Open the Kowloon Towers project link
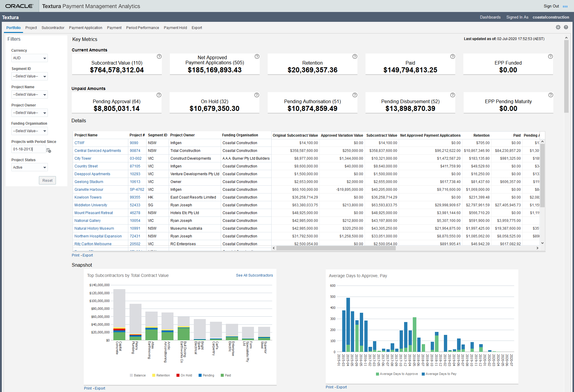The image size is (574, 392). [x=88, y=197]
